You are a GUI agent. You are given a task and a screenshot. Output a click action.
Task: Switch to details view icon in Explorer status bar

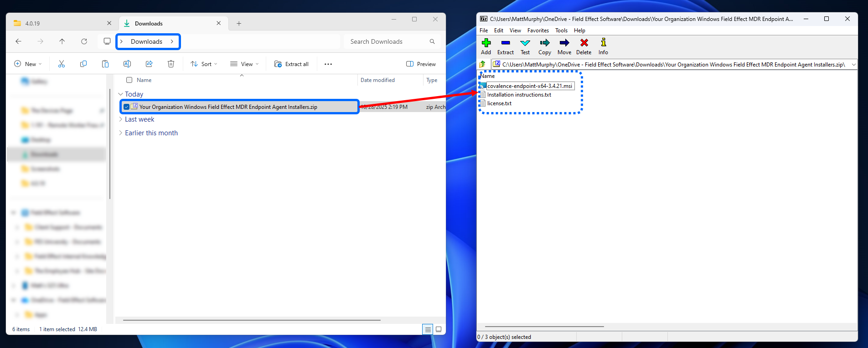428,329
